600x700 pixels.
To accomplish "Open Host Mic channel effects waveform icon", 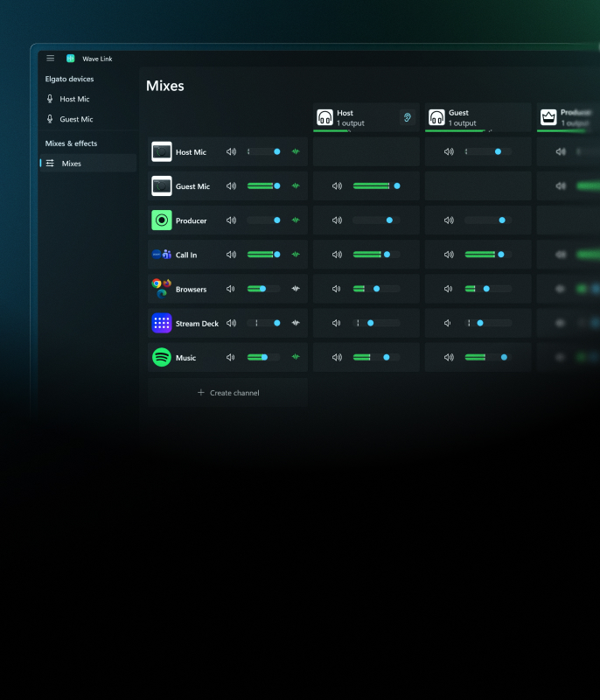I will [296, 151].
